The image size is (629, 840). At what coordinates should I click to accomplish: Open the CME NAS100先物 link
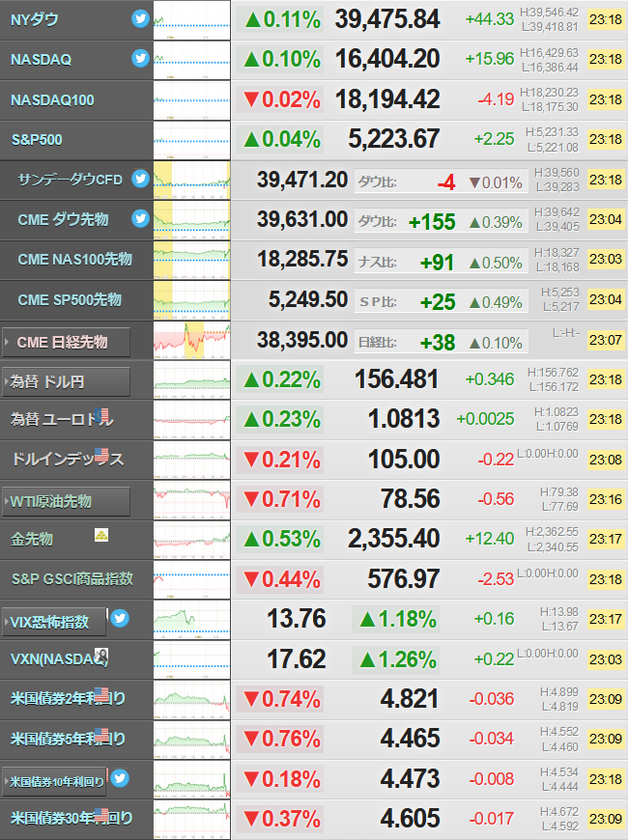(x=75, y=260)
